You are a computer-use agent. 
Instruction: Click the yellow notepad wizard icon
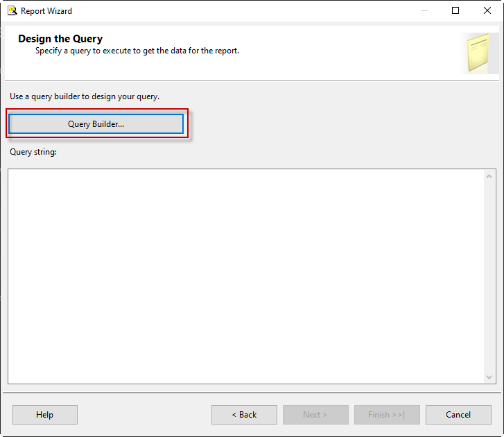pyautogui.click(x=480, y=53)
